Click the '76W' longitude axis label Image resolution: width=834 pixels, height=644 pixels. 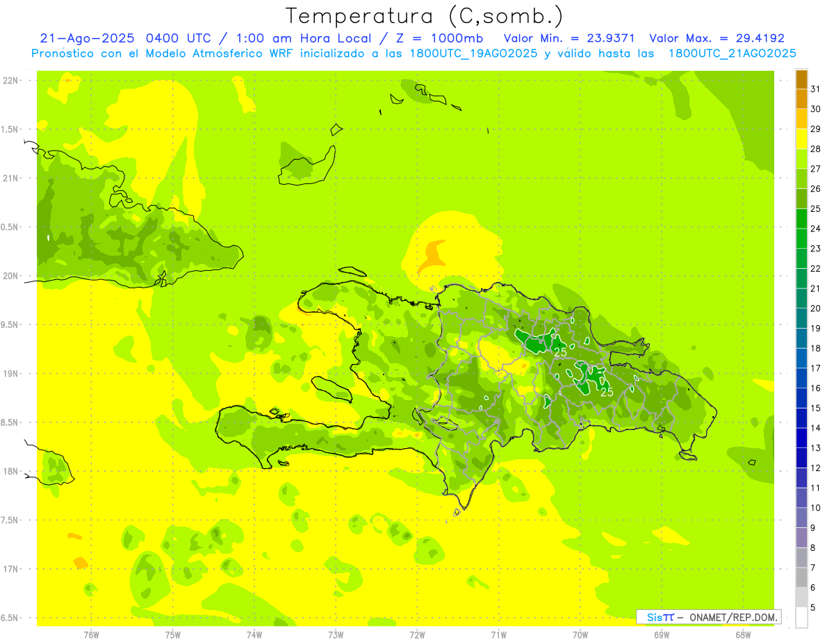[x=91, y=635]
